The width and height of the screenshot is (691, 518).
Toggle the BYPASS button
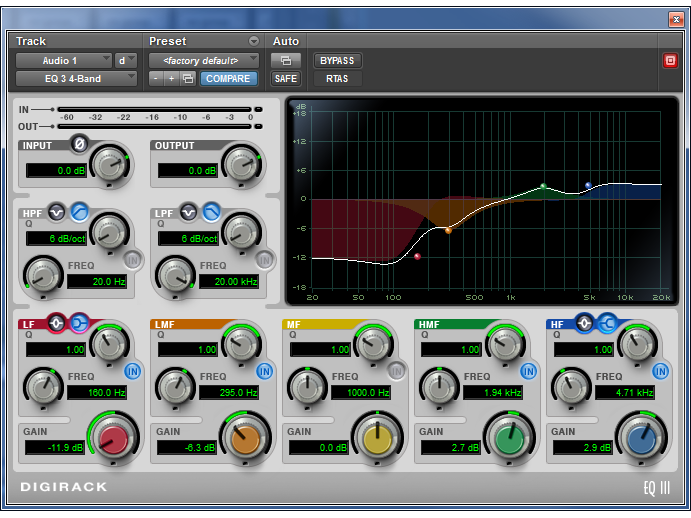tap(337, 60)
